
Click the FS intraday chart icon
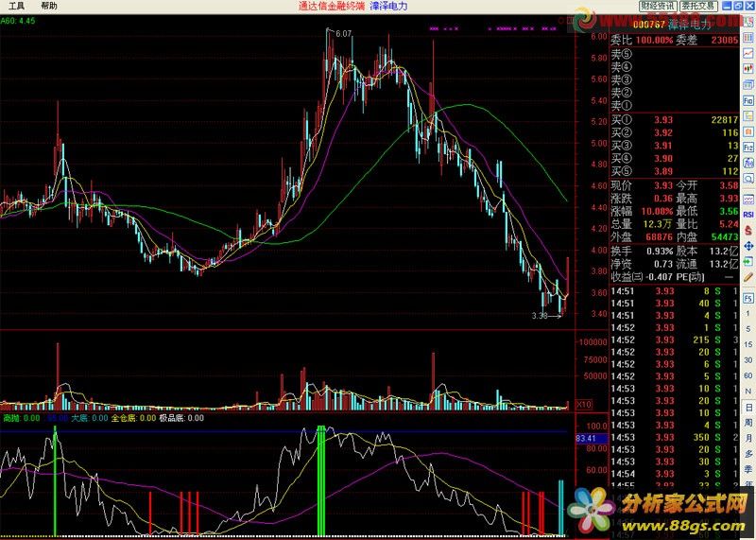pos(748,298)
